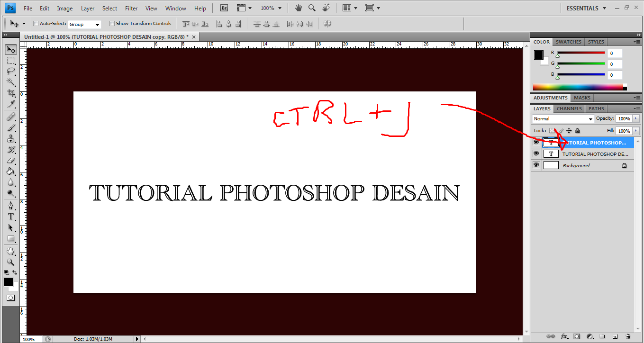
Task: Click the swap foreground and background colors arrow
Action: (x=15, y=272)
